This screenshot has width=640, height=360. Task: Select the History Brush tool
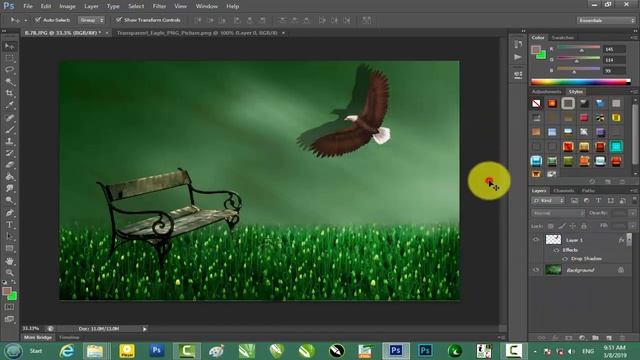pyautogui.click(x=9, y=153)
